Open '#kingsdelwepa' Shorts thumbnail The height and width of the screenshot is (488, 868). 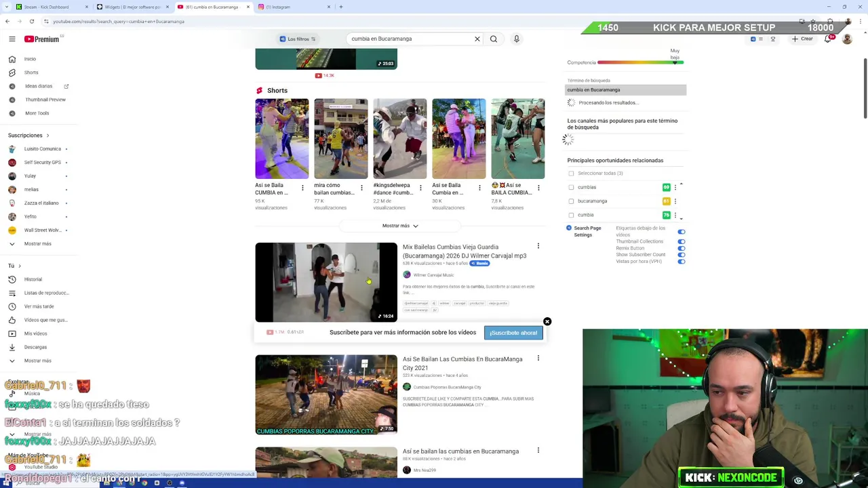click(x=400, y=139)
